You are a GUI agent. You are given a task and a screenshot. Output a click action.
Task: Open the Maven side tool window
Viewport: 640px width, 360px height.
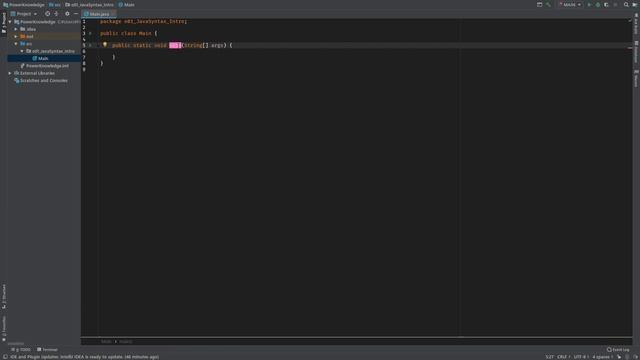(636, 78)
